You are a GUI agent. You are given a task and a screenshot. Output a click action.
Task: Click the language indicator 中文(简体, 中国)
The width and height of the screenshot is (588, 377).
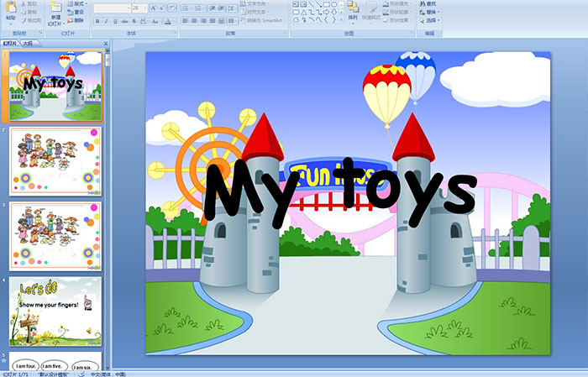click(x=108, y=374)
